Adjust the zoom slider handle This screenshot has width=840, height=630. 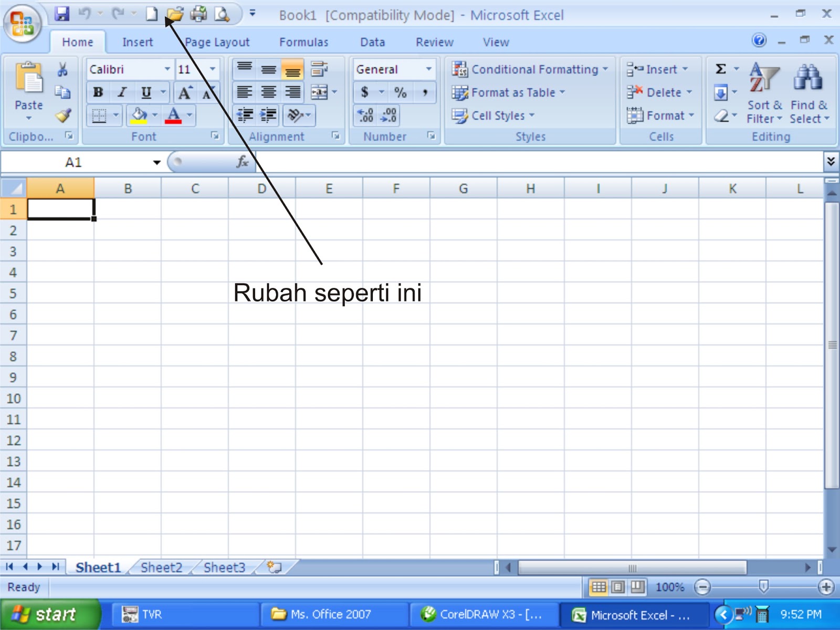click(x=764, y=586)
